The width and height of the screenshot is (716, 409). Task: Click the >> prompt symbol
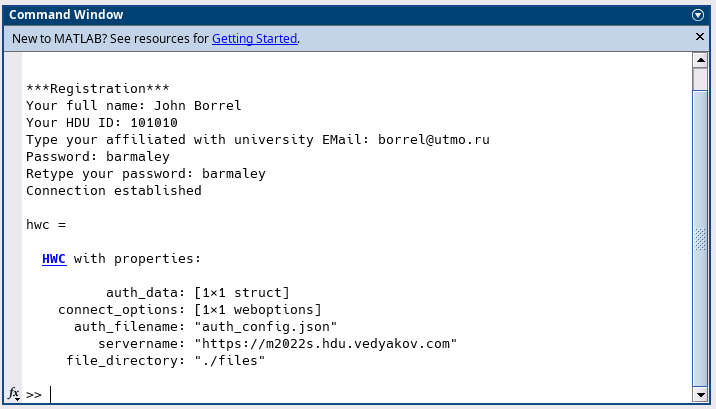click(34, 394)
